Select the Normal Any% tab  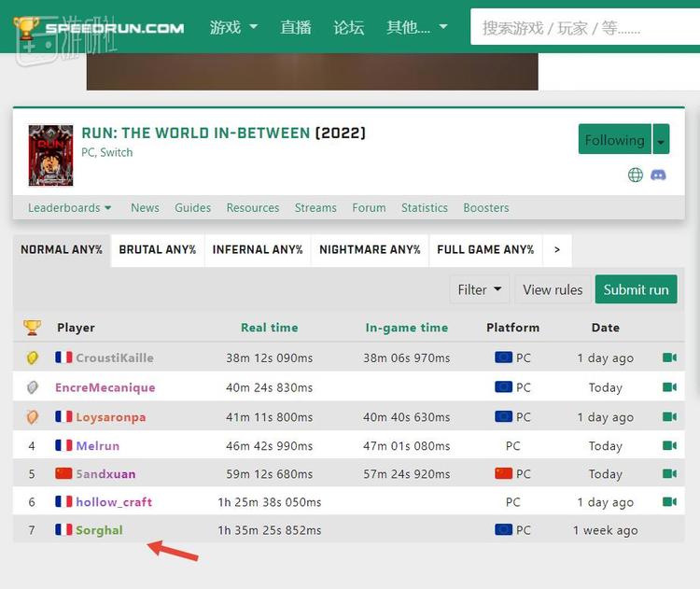[62, 250]
